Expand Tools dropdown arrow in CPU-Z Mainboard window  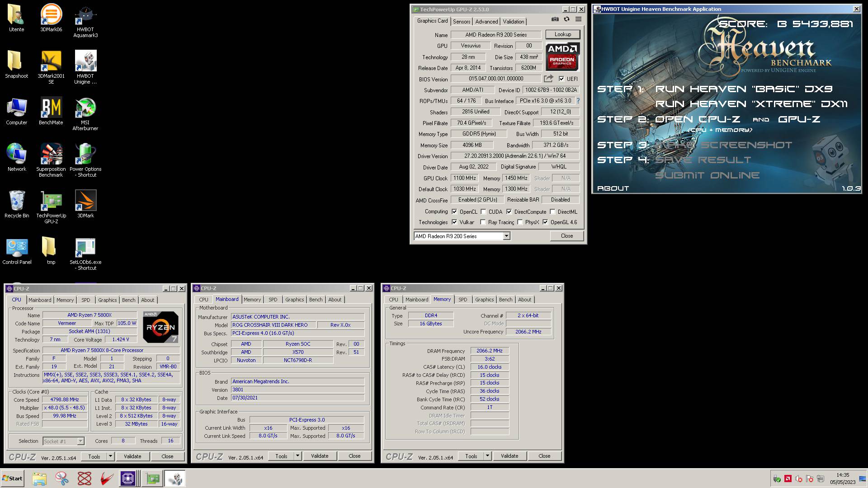pos(297,456)
